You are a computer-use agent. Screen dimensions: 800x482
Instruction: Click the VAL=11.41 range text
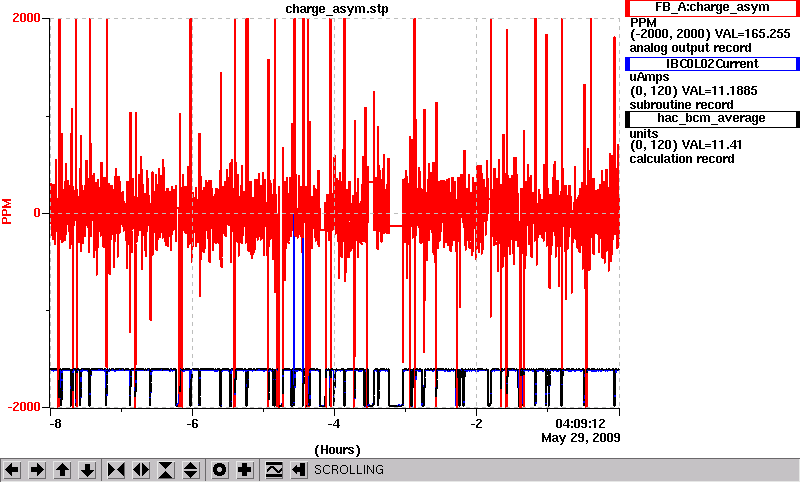pyautogui.click(x=712, y=145)
